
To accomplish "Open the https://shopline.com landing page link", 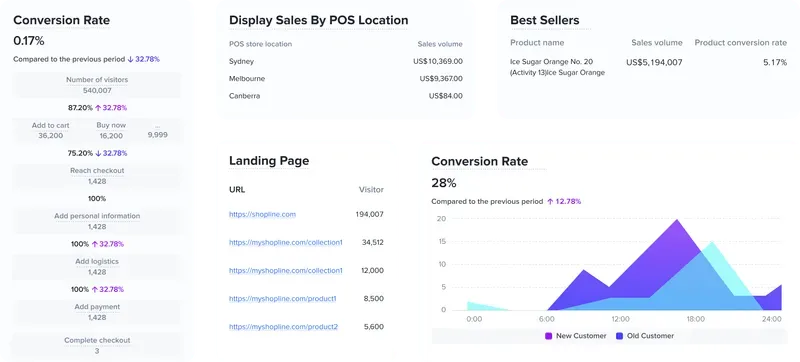I will point(262,215).
